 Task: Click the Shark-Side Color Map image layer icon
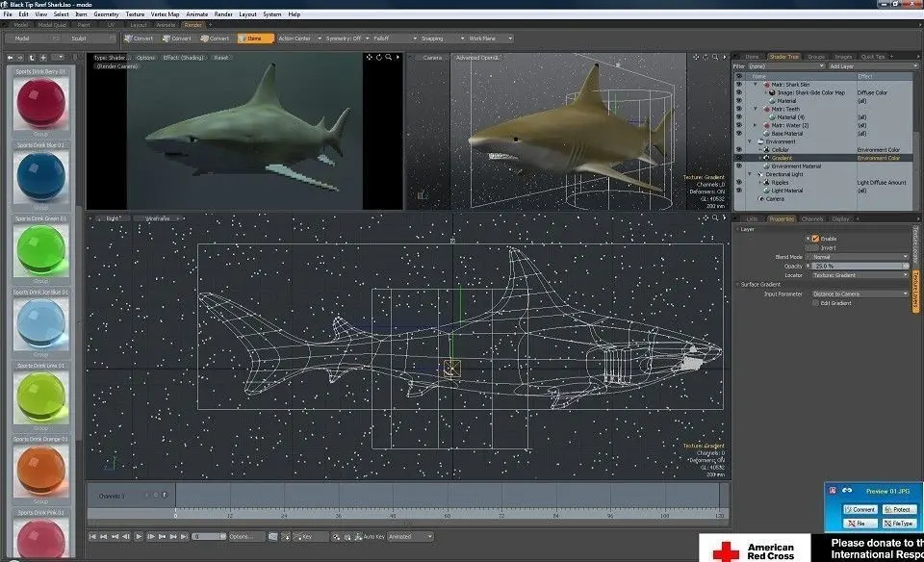pos(772,92)
